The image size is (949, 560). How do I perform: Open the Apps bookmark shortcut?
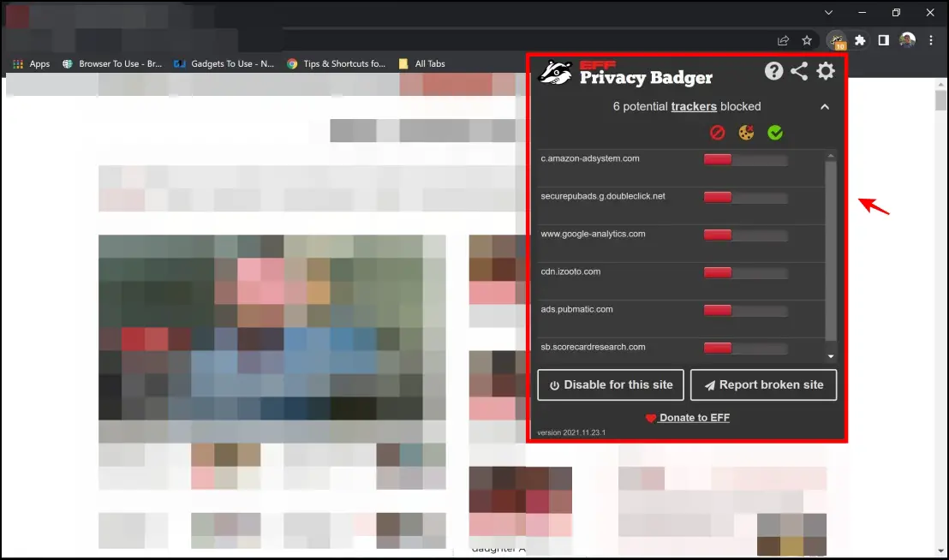32,63
